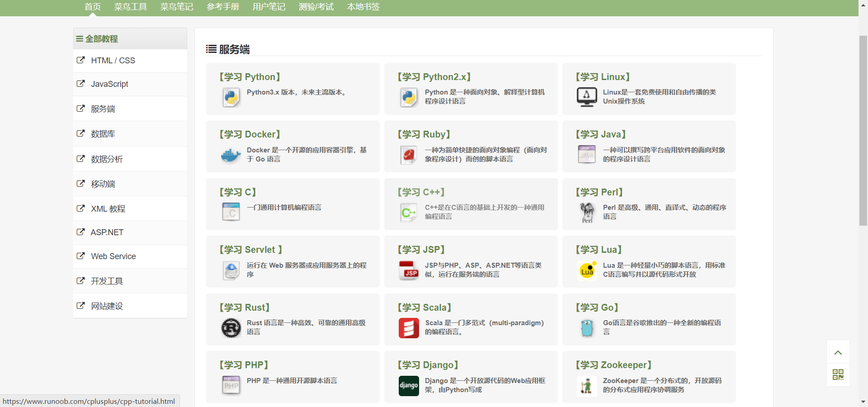Click the Django logo icon
Image resolution: width=868 pixels, height=407 pixels.
(x=409, y=386)
